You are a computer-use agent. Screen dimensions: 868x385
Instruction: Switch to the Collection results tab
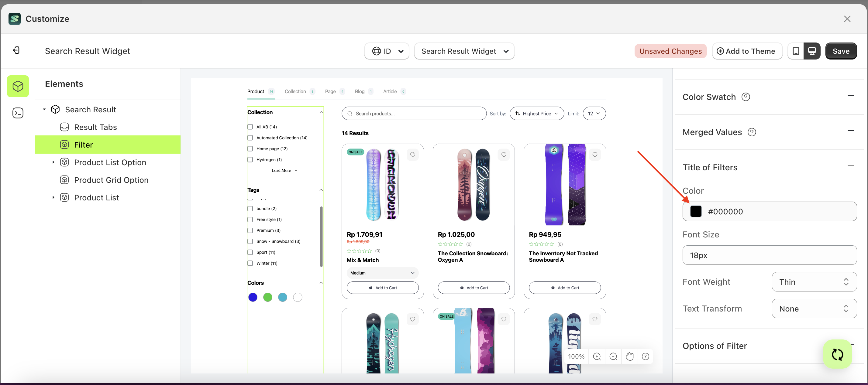pyautogui.click(x=295, y=91)
